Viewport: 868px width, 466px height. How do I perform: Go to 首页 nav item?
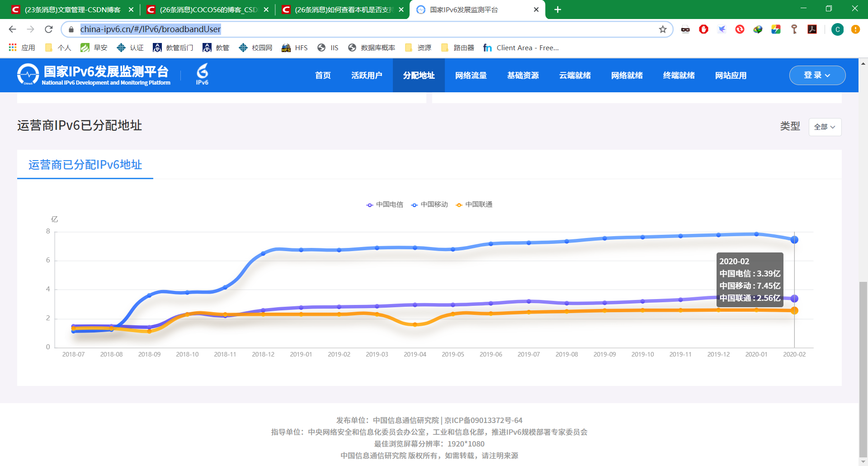pyautogui.click(x=323, y=76)
